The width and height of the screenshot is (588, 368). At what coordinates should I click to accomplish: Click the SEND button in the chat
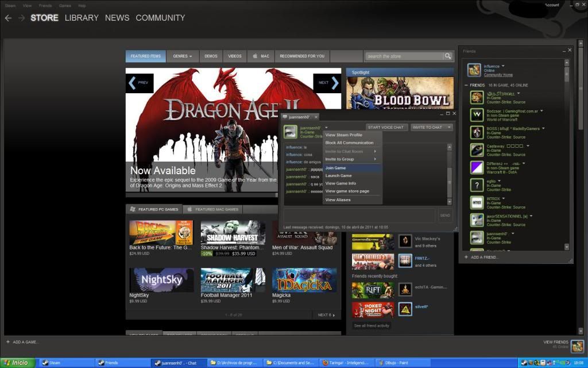[x=445, y=215]
